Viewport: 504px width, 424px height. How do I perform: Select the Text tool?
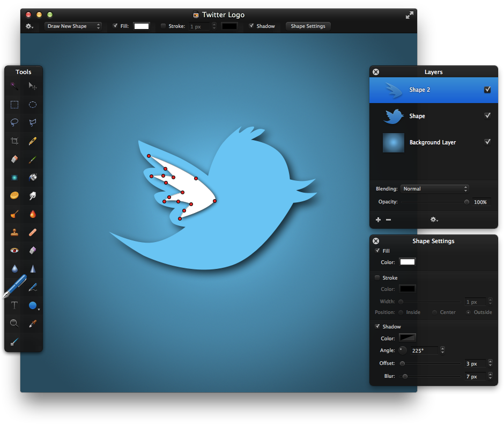pyautogui.click(x=13, y=305)
